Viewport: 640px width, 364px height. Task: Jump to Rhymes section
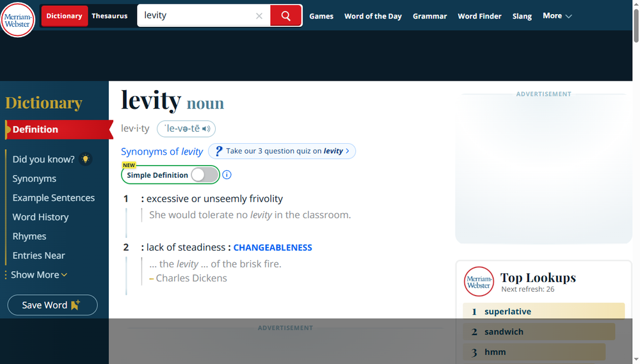29,236
